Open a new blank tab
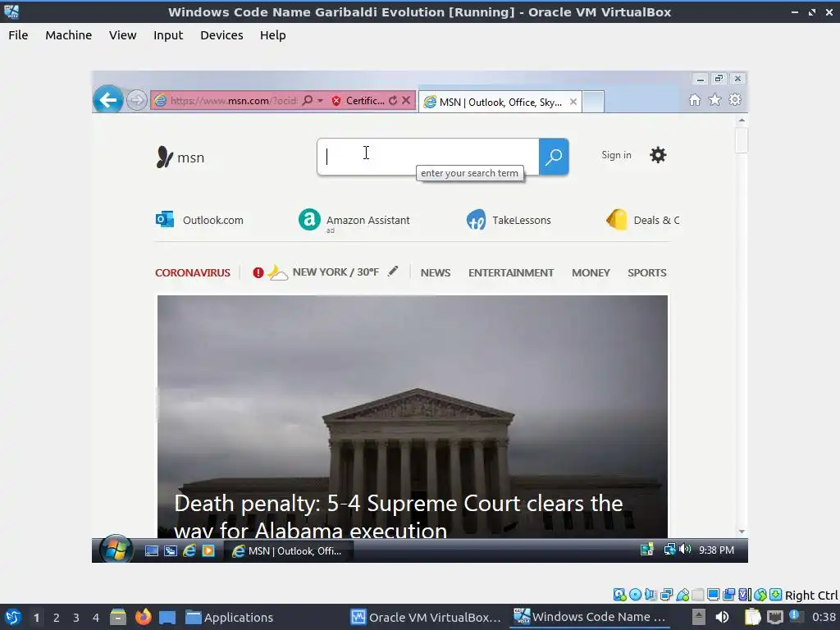The width and height of the screenshot is (840, 630). coord(593,102)
